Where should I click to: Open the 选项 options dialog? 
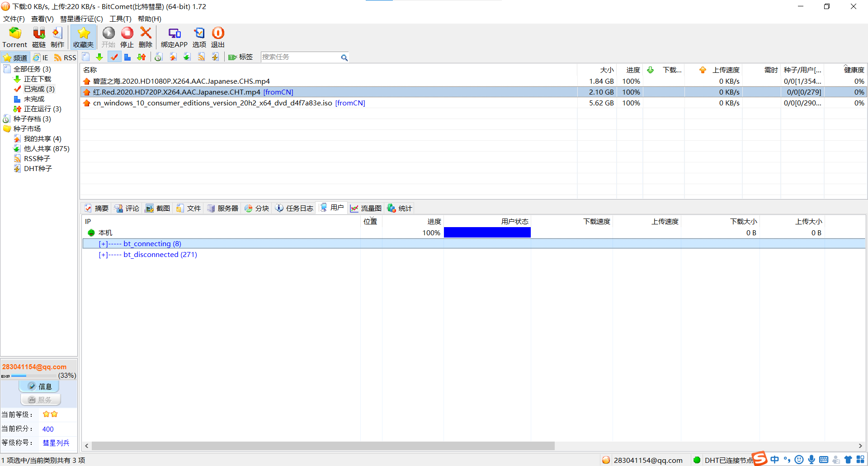click(x=199, y=37)
